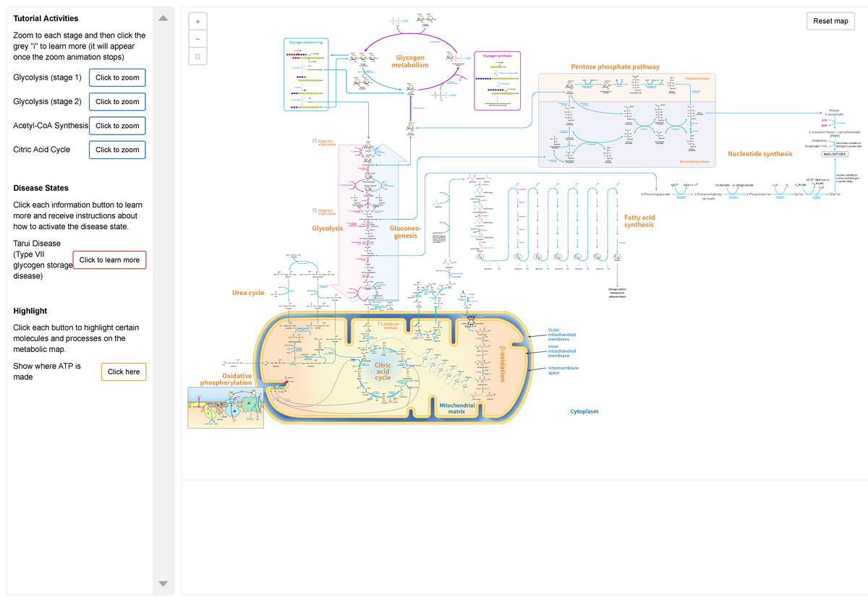Zoom out using the minus icon

click(x=197, y=38)
